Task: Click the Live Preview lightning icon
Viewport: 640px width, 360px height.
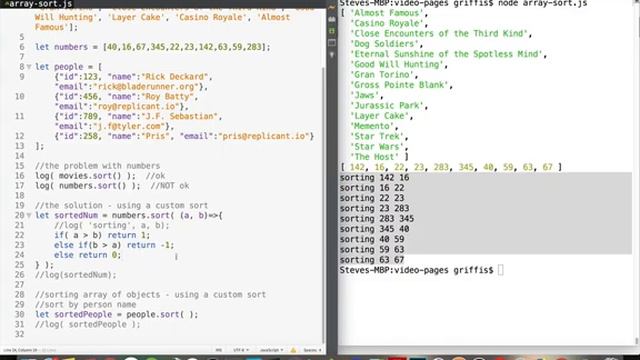Action: (332, 7)
